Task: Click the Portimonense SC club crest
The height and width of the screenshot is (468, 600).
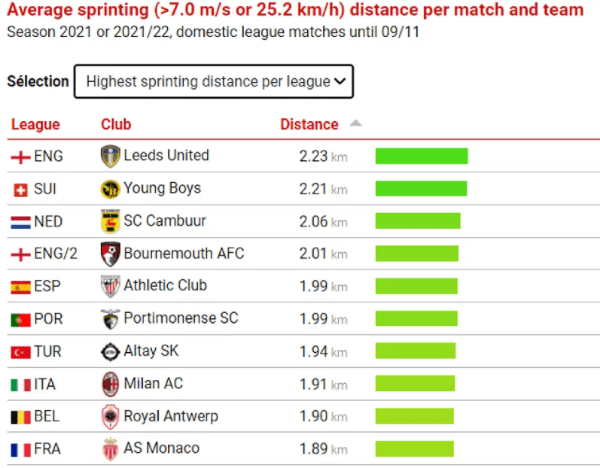Action: click(x=110, y=319)
